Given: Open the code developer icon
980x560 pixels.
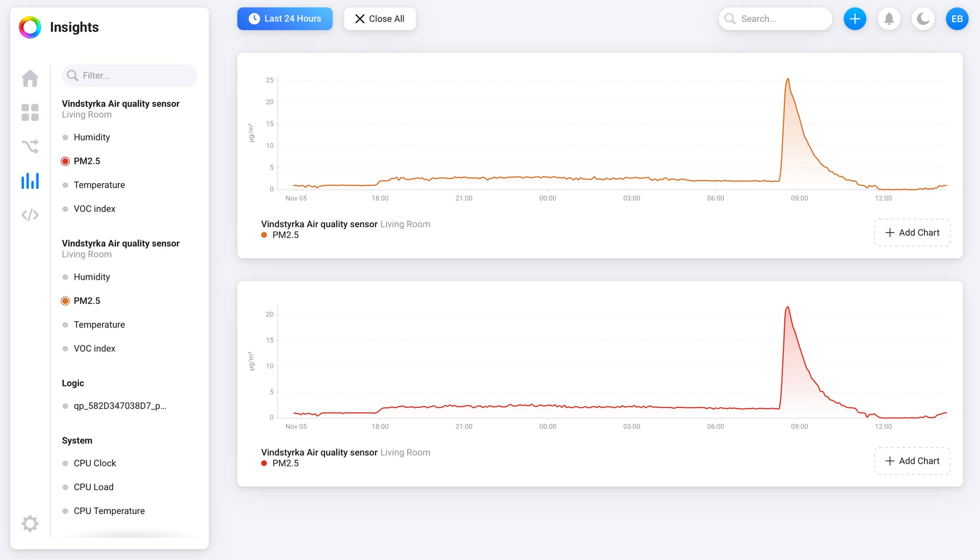Looking at the screenshot, I should (x=30, y=215).
